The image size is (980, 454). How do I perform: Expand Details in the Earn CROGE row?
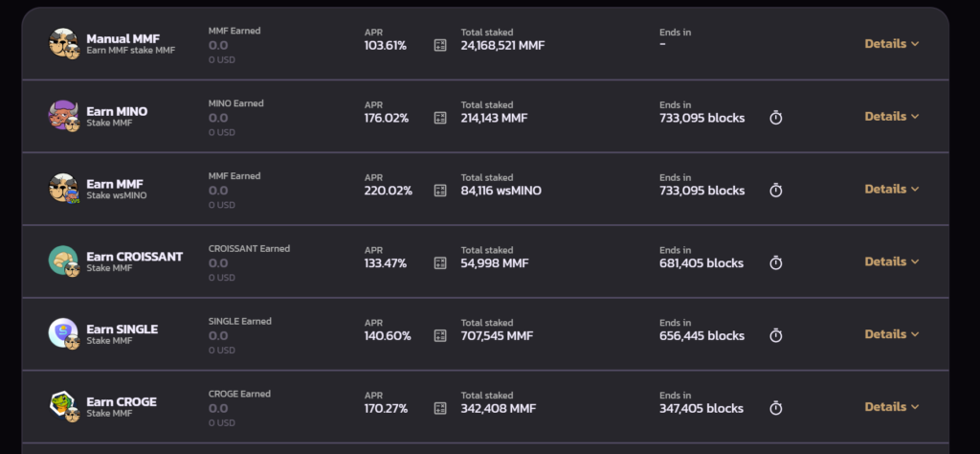[x=891, y=407]
